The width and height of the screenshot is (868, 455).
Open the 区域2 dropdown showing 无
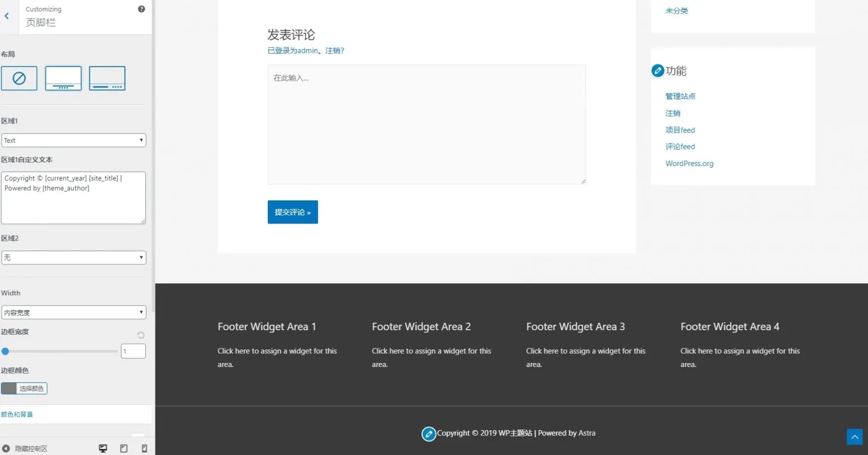73,257
